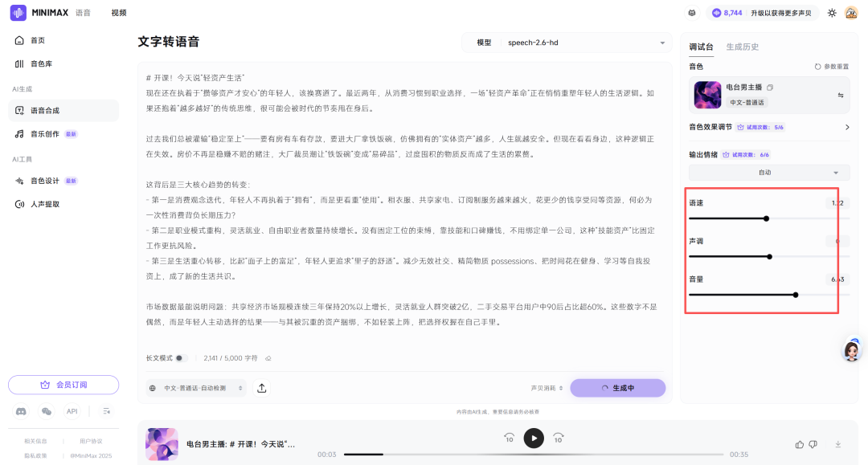This screenshot has width=868, height=465.
Task: Adjust the 音量 volume slider handle
Action: click(796, 295)
